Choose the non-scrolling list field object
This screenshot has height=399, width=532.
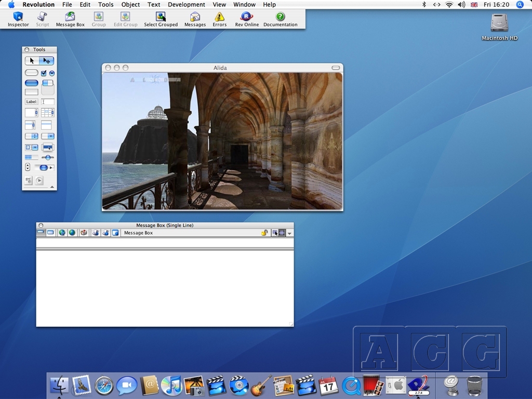pyautogui.click(x=46, y=125)
